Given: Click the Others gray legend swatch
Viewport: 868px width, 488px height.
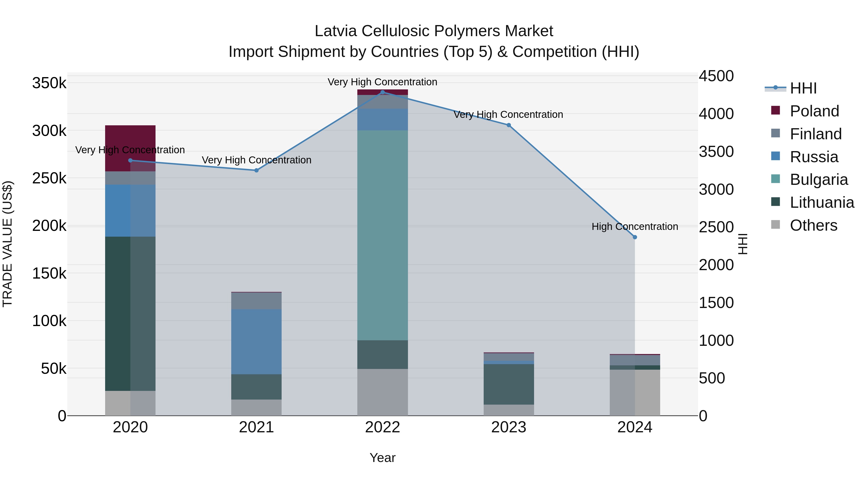Looking at the screenshot, I should (x=775, y=224).
